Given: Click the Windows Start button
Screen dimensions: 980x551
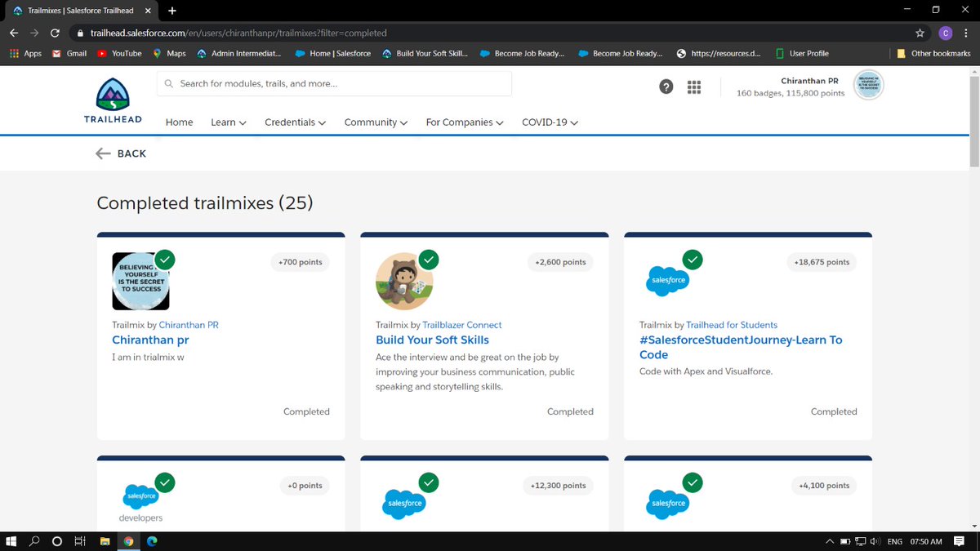Looking at the screenshot, I should click(11, 541).
